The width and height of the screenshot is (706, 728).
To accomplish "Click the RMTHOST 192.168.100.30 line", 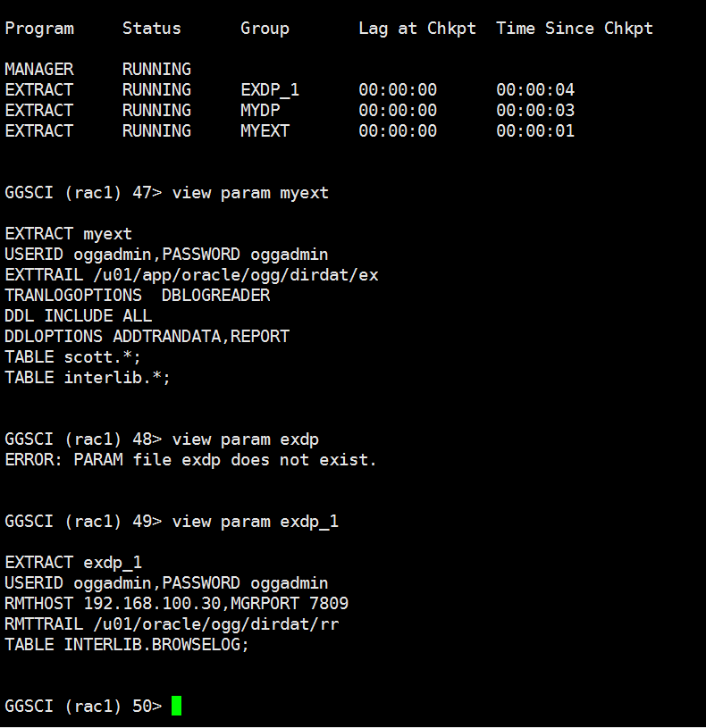I will pos(176,603).
